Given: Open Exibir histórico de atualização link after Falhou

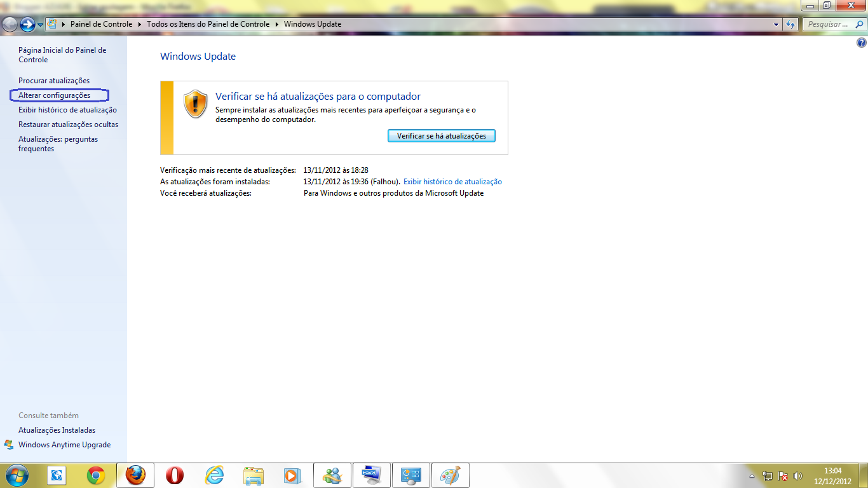Looking at the screenshot, I should (x=452, y=182).
